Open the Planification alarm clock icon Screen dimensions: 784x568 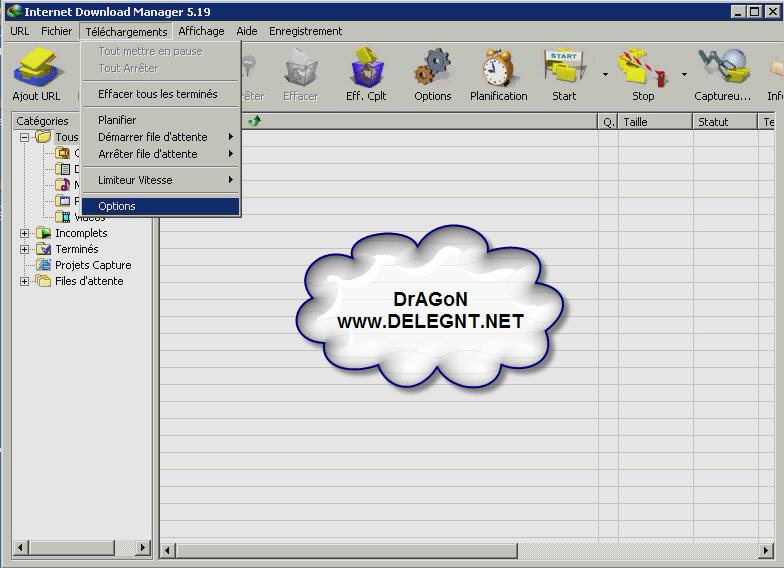(498, 68)
